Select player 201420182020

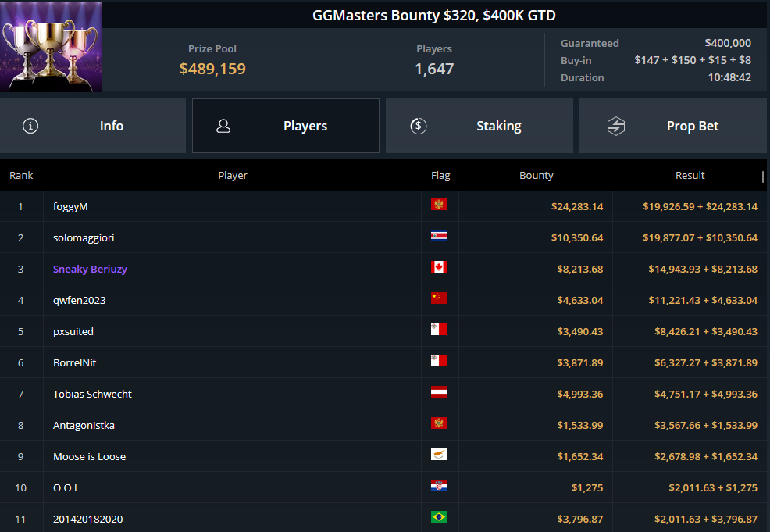tap(88, 519)
